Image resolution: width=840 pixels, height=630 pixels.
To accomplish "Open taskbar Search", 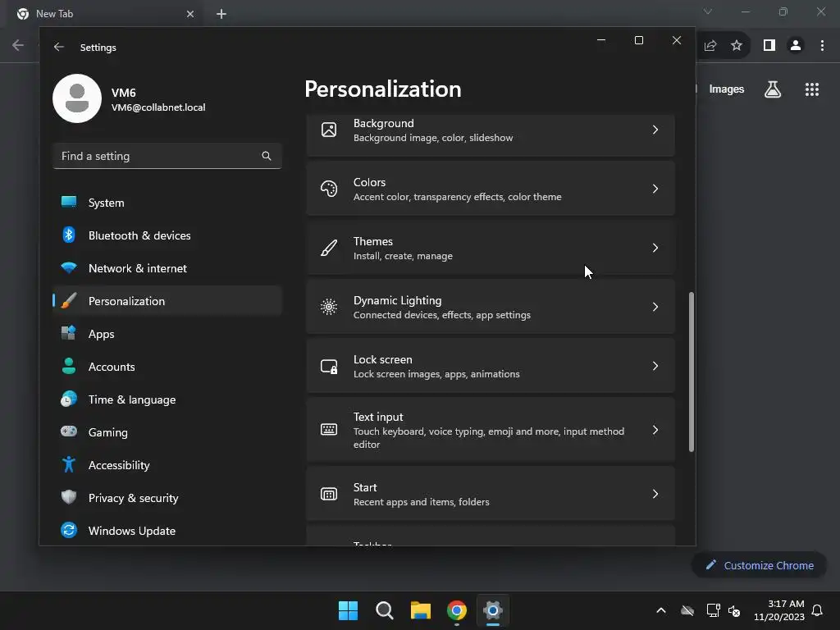I will tap(385, 610).
